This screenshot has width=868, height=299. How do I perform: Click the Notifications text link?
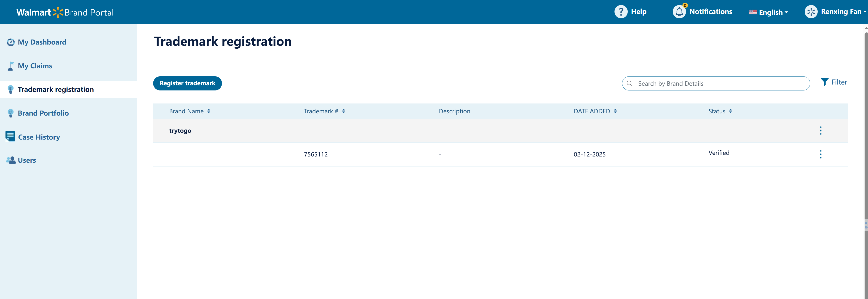tap(711, 12)
